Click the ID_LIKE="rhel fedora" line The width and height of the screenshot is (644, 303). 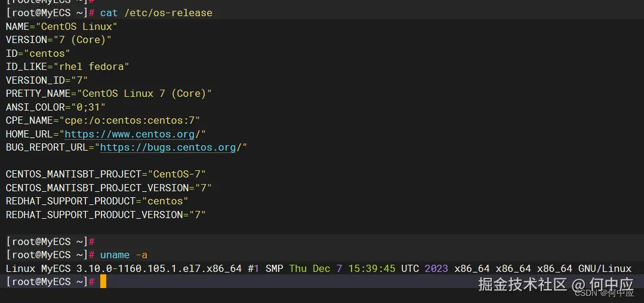tap(67, 66)
